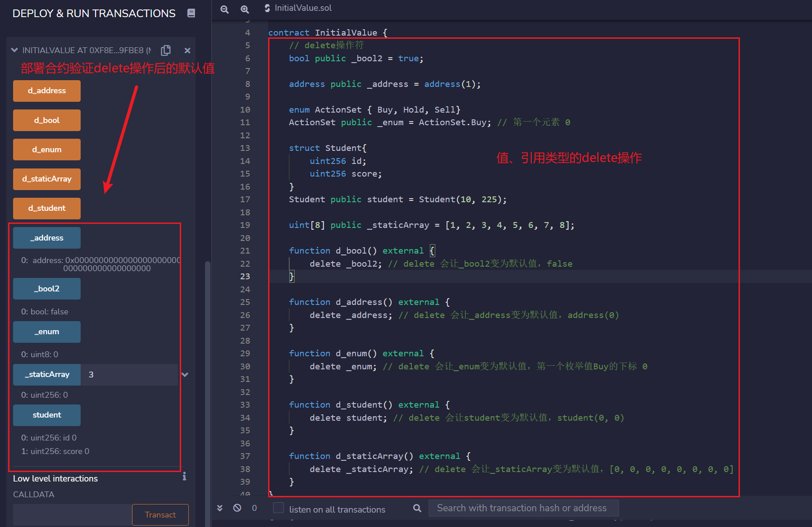812x527 pixels.
Task: Click the zoom in magnifier icon
Action: [x=245, y=9]
